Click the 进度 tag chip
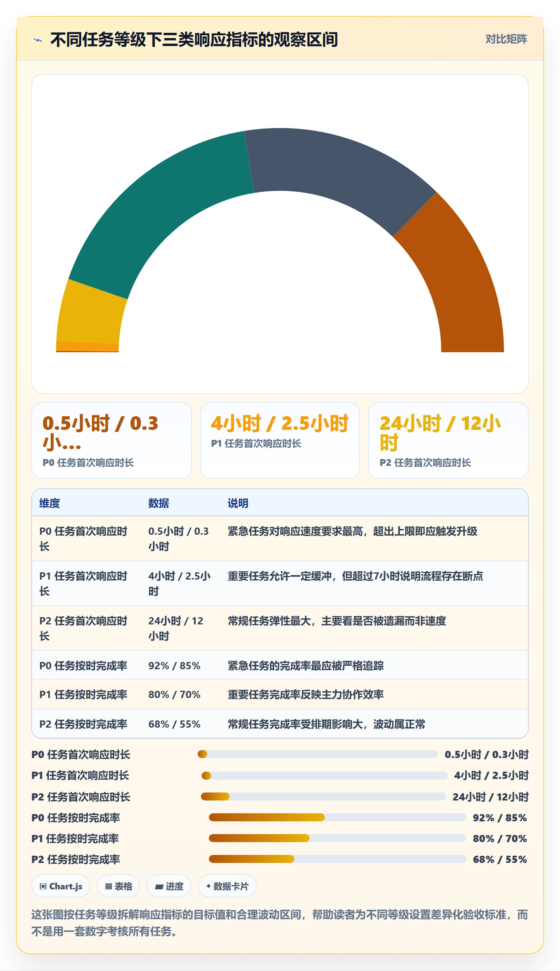Image resolution: width=560 pixels, height=971 pixels. coord(169,886)
